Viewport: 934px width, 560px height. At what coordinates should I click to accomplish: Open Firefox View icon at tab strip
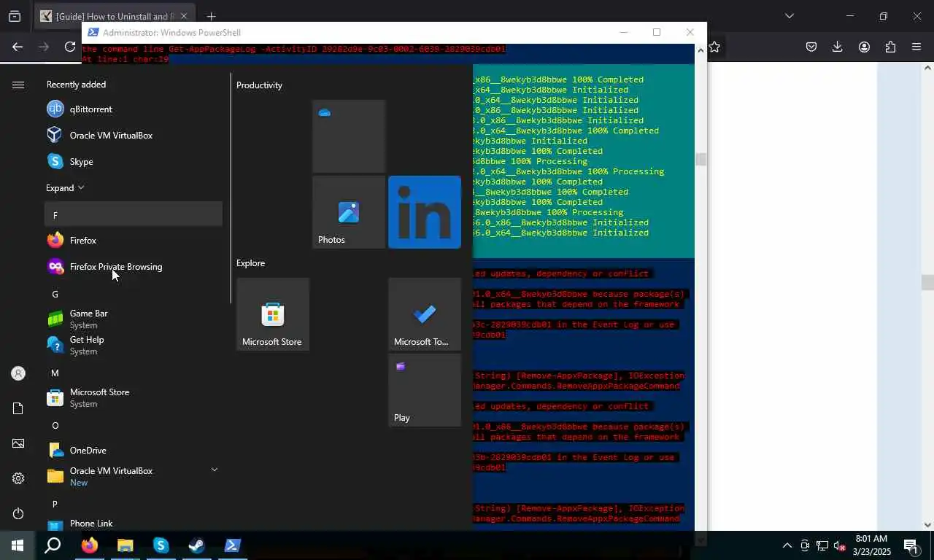click(x=15, y=16)
